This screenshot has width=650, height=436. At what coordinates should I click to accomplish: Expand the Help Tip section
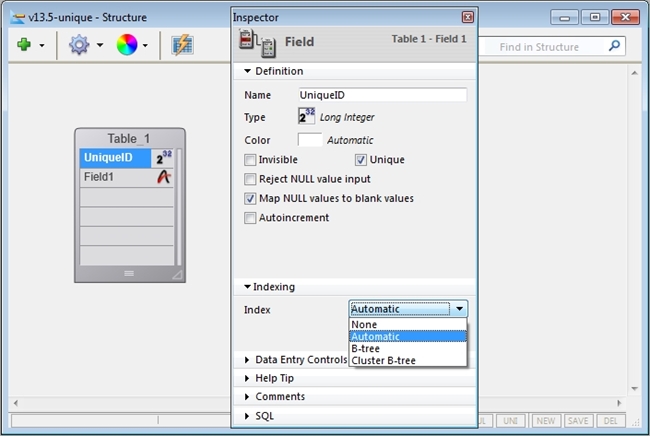coord(248,378)
